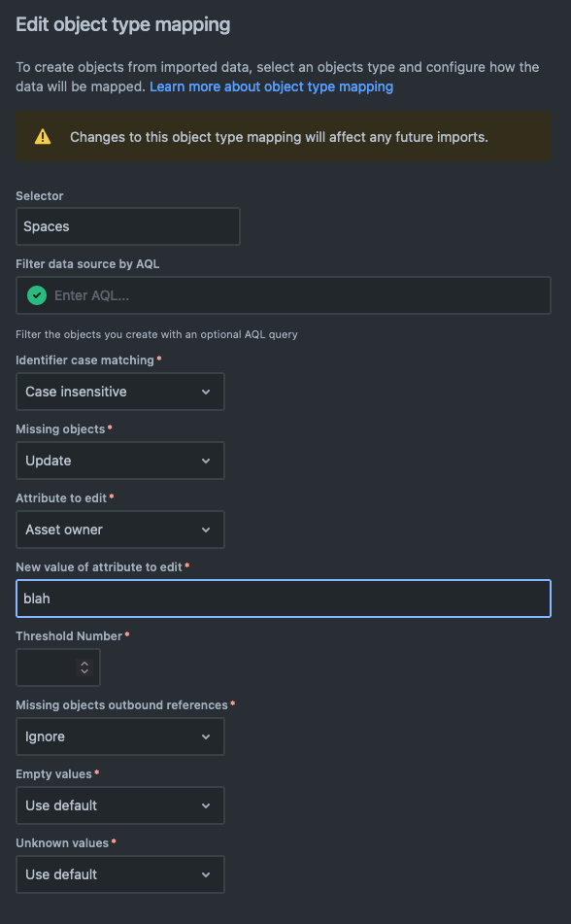571x924 pixels.
Task: Open the Identifier case matching dropdown
Action: pos(119,391)
